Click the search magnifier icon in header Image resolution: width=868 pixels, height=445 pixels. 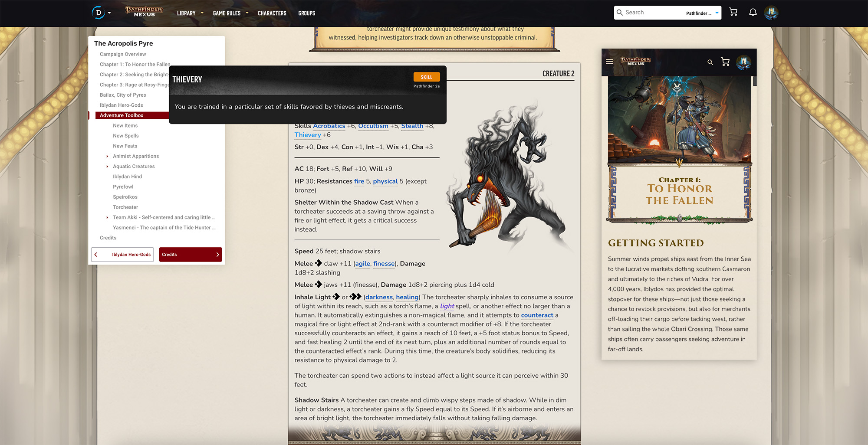coord(620,13)
